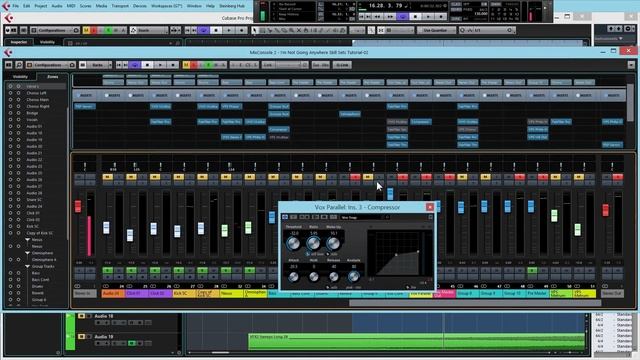Screen dimensions: 640x360
Task: Click green audio event on Audio 19 track
Action: [x=416, y=341]
